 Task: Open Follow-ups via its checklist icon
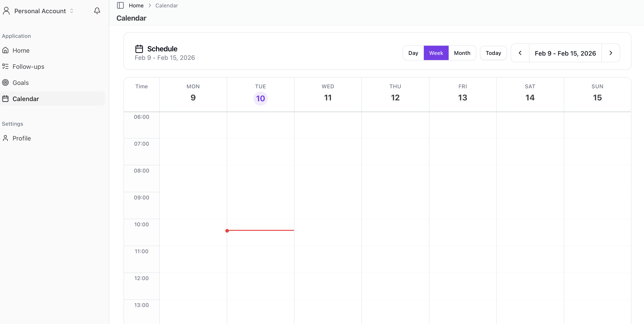click(6, 66)
